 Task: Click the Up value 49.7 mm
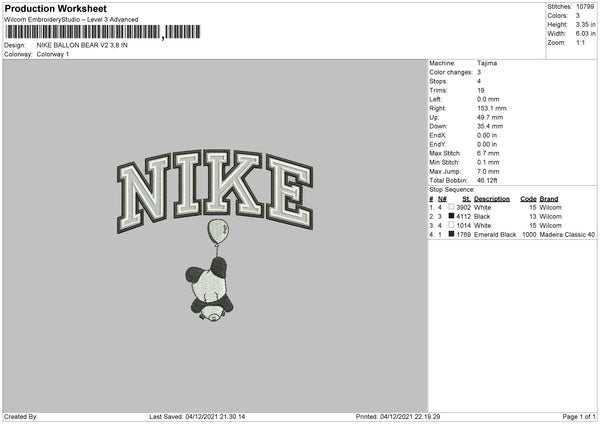point(490,117)
